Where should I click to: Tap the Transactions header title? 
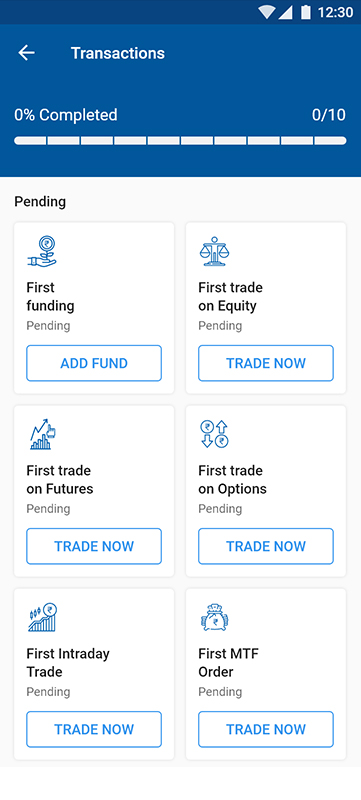[x=118, y=53]
